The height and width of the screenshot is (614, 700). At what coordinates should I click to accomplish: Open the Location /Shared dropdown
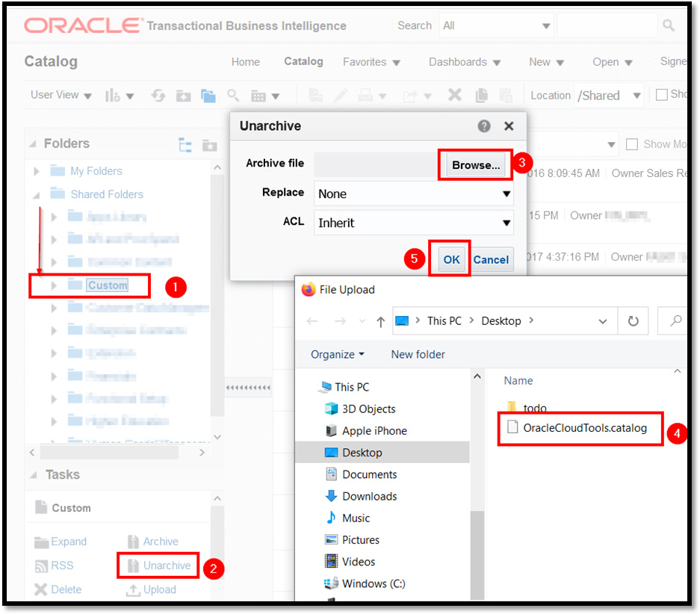click(x=609, y=96)
